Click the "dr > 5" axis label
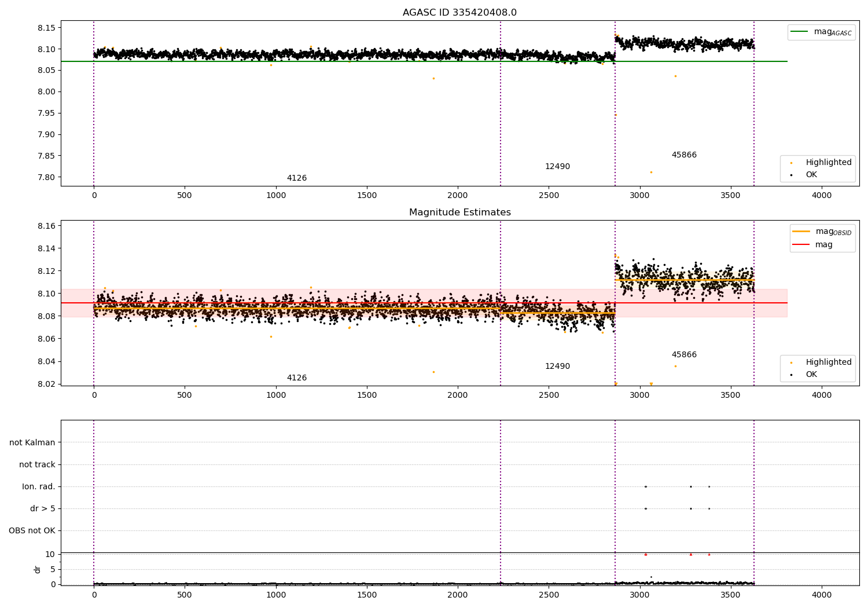Screen dimensions: 868x608 [43, 509]
